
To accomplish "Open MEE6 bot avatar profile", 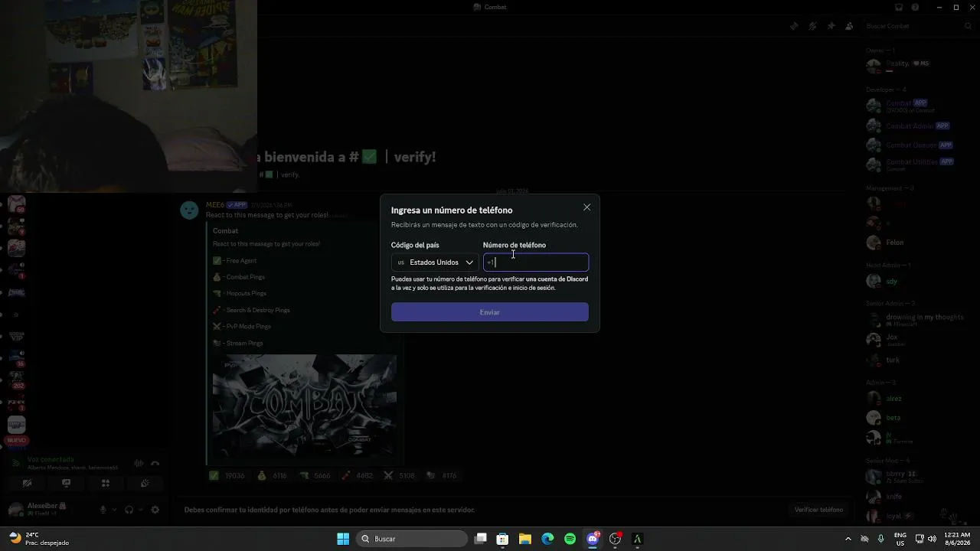I will pos(189,210).
